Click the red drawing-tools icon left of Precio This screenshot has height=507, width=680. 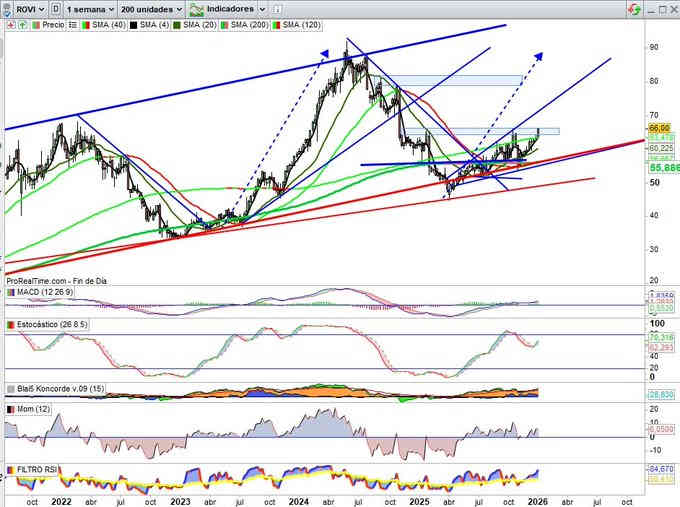point(10,24)
